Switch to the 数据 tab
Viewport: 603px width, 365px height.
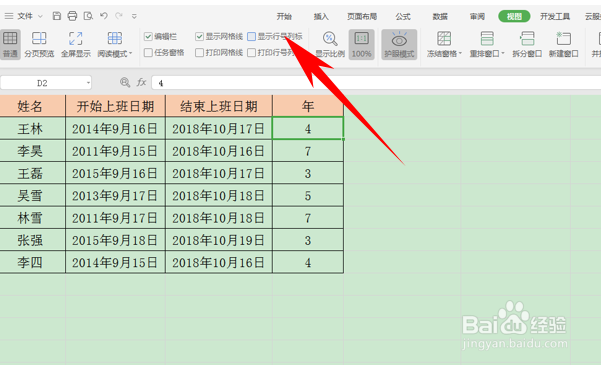pyautogui.click(x=440, y=17)
